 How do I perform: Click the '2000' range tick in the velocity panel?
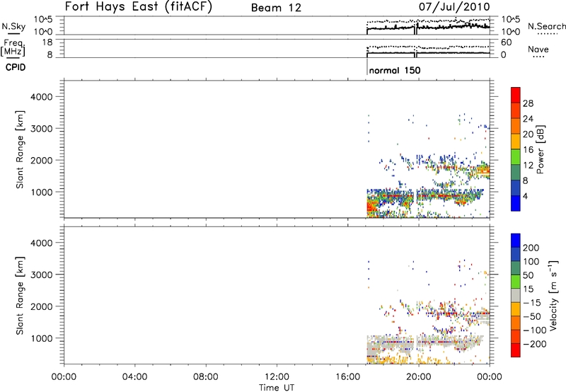[x=42, y=306]
